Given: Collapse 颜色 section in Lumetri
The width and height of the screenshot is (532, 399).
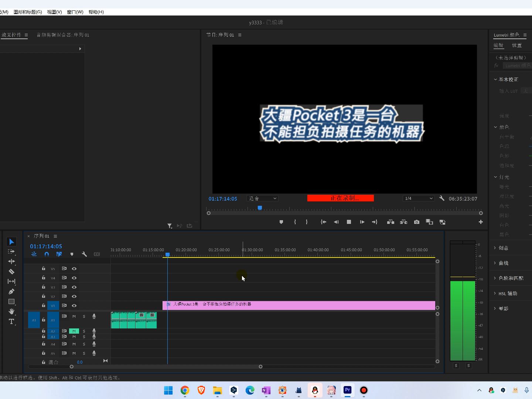Looking at the screenshot, I should point(495,127).
